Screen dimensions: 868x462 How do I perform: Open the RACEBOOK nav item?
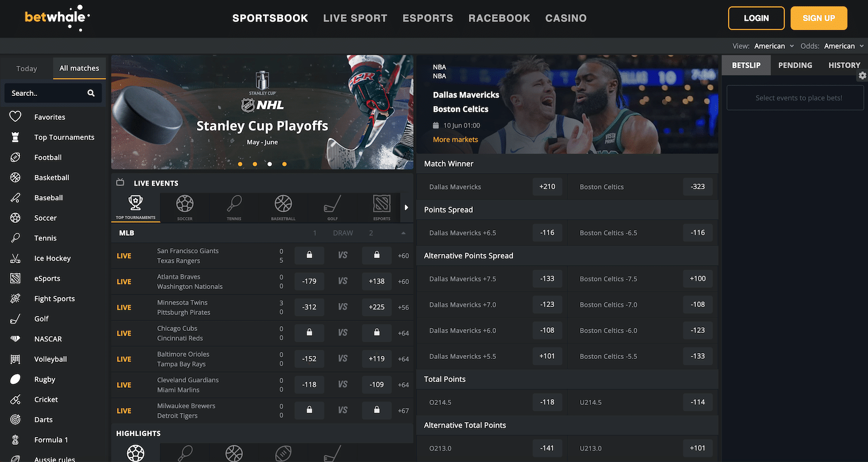tap(499, 18)
